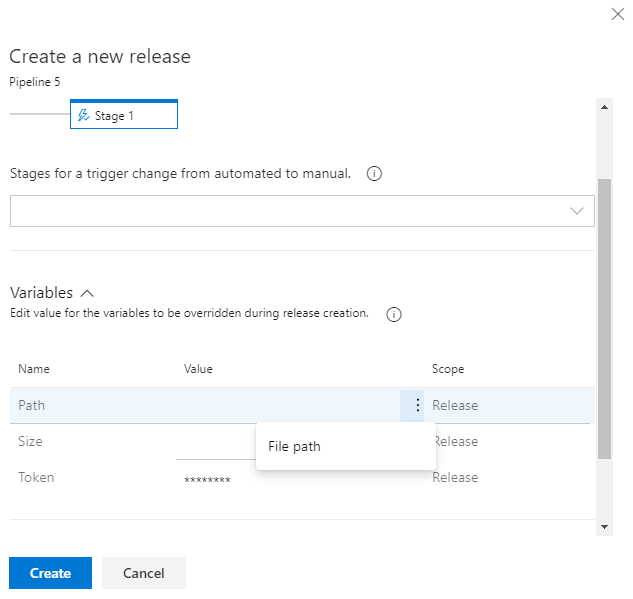Click the lightning trigger icon on Stage 1
Viewport: 633px width, 599px height.
coord(83,116)
